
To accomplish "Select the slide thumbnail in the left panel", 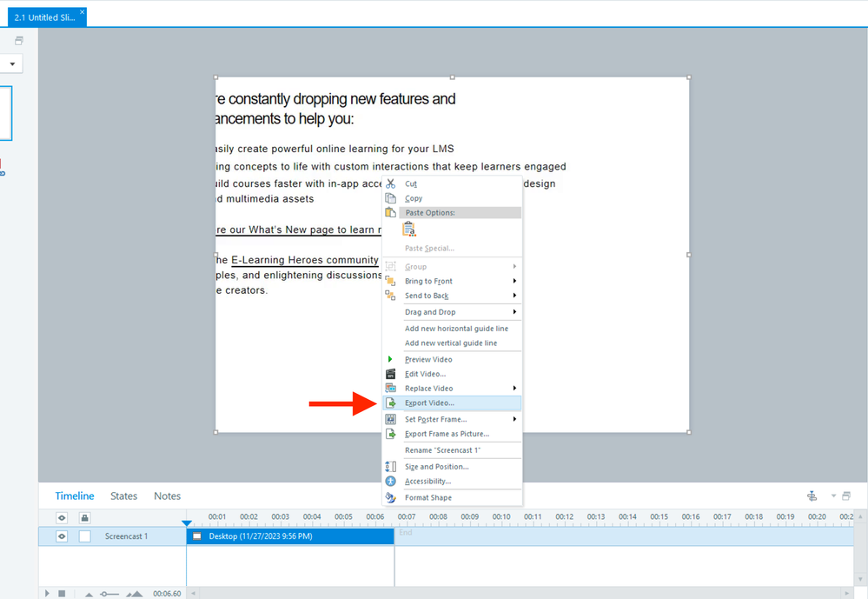I will point(5,113).
